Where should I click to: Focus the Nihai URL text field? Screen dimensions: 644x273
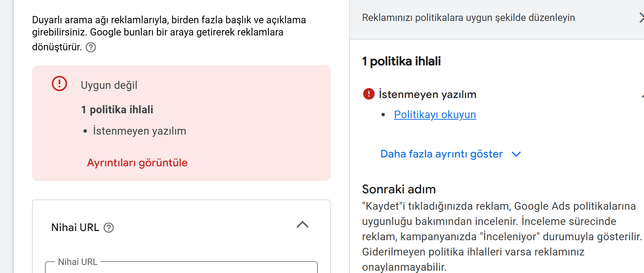click(x=181, y=268)
